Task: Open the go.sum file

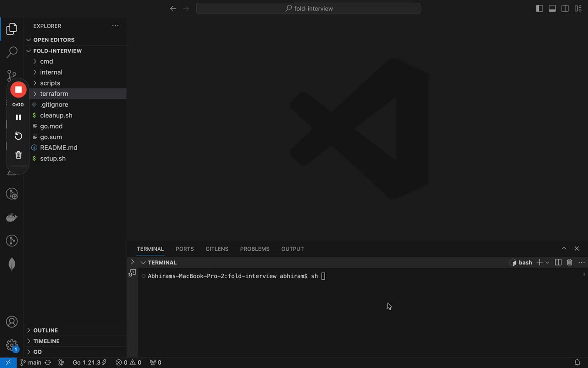Action: tap(75, 137)
